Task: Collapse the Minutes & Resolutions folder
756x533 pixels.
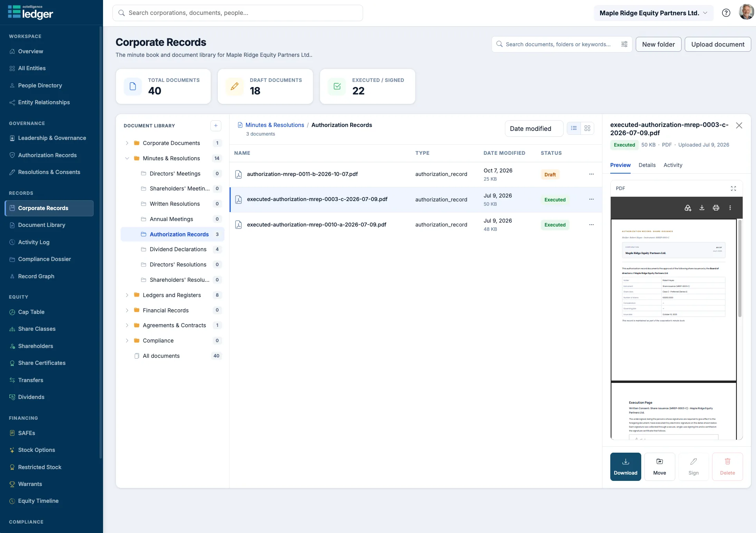Action: [127, 158]
